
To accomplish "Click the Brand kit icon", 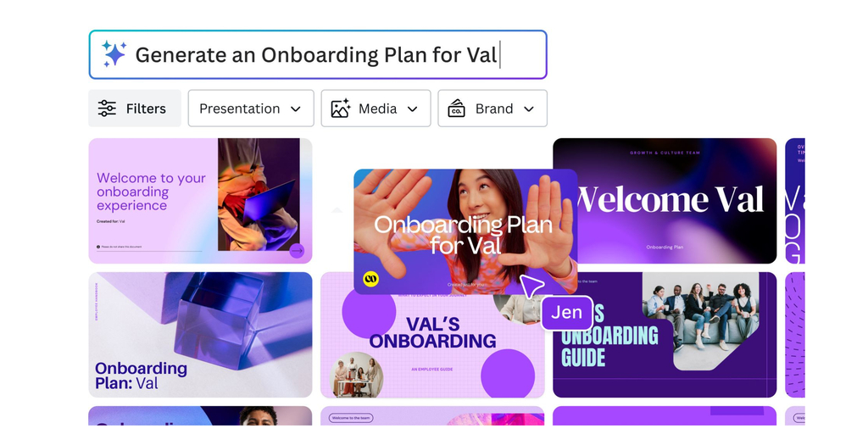I will pyautogui.click(x=457, y=108).
